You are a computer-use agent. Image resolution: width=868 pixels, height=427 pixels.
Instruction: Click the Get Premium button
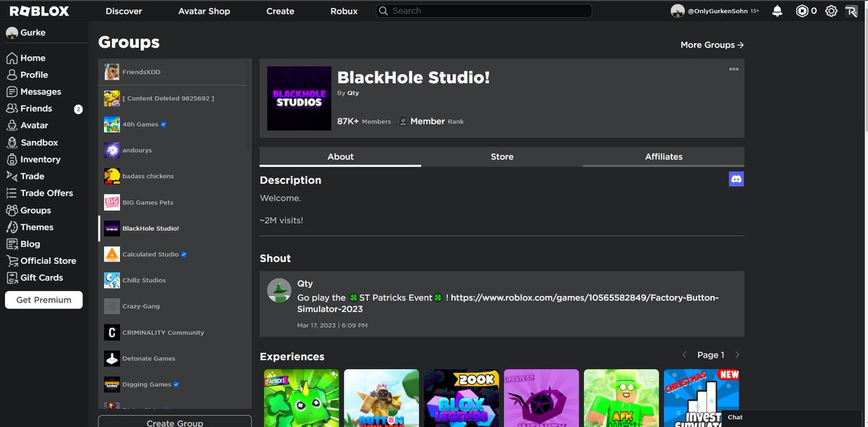click(x=43, y=300)
